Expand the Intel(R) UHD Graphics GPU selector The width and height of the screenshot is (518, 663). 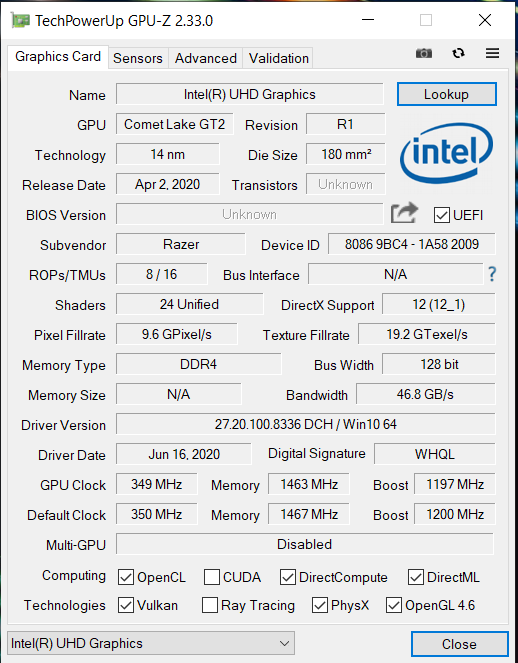point(151,644)
